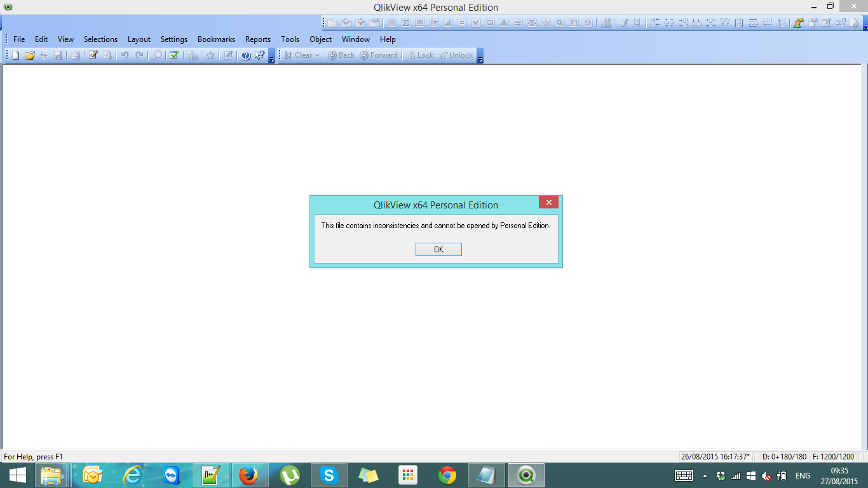868x488 pixels.
Task: Open the Settings menu
Action: tap(174, 39)
